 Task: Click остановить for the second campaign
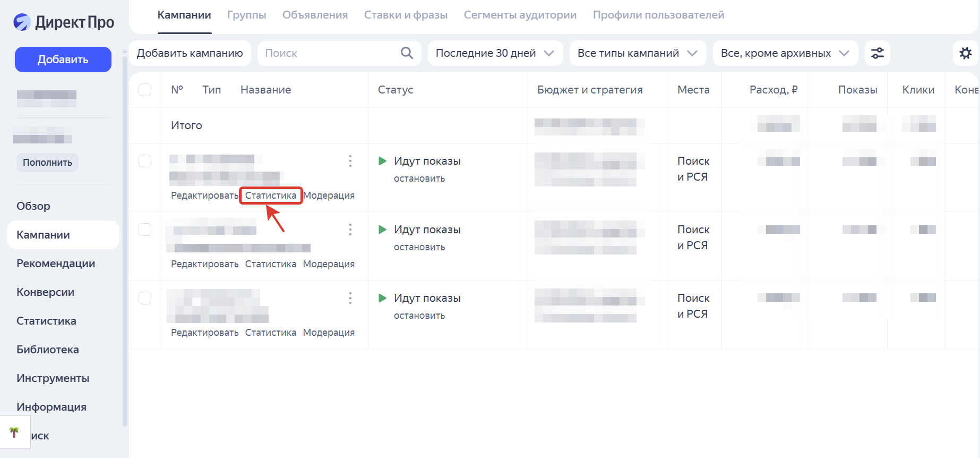[419, 247]
